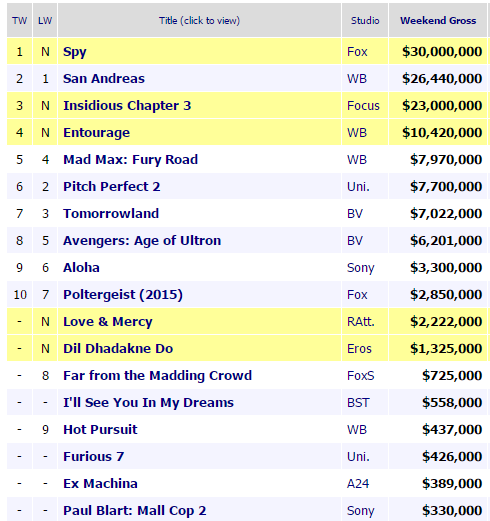Click Avengers: Age of Ultron title
Screen dimensions: 490x521
142,241
